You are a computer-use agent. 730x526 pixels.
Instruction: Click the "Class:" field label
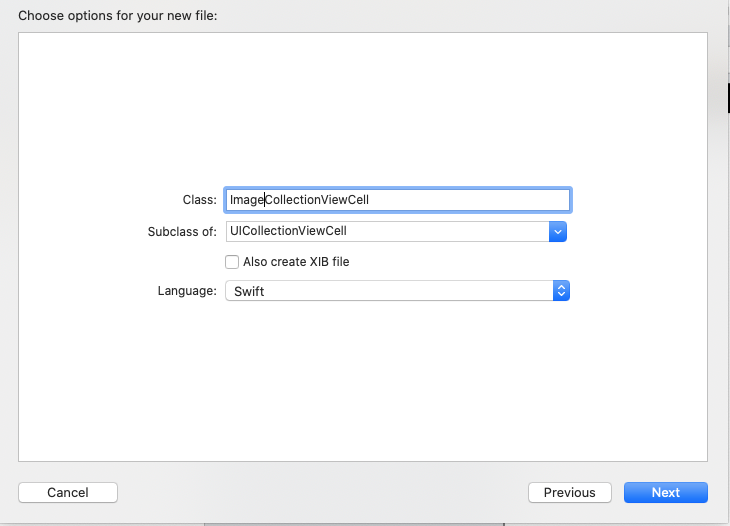pos(200,200)
